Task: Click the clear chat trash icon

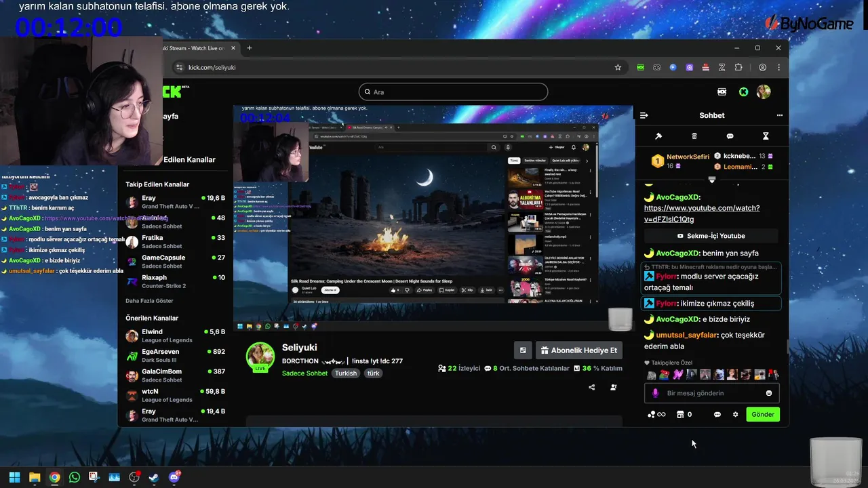Action: [x=694, y=136]
